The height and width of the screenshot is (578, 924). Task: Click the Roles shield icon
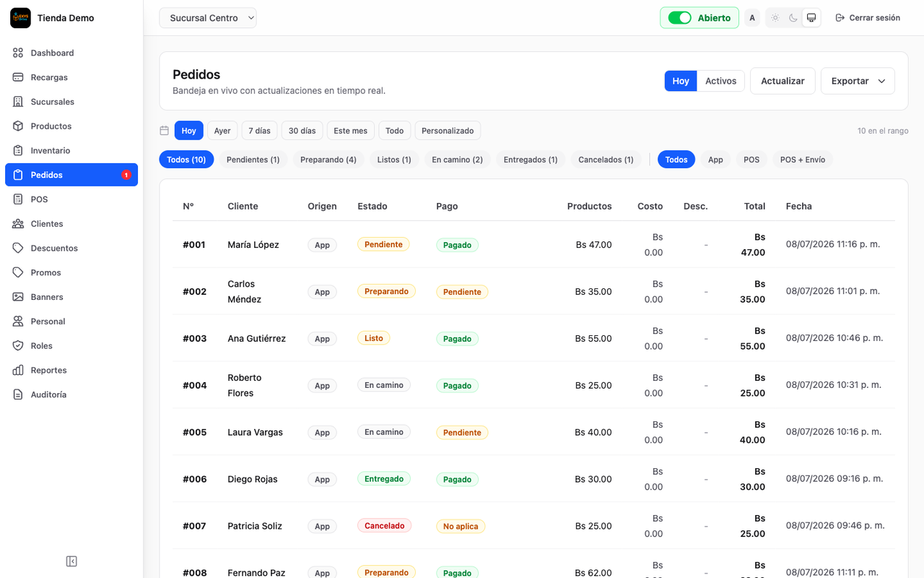[x=18, y=346]
